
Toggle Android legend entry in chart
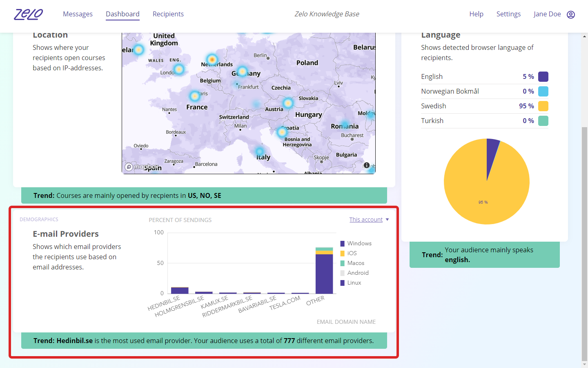354,273
